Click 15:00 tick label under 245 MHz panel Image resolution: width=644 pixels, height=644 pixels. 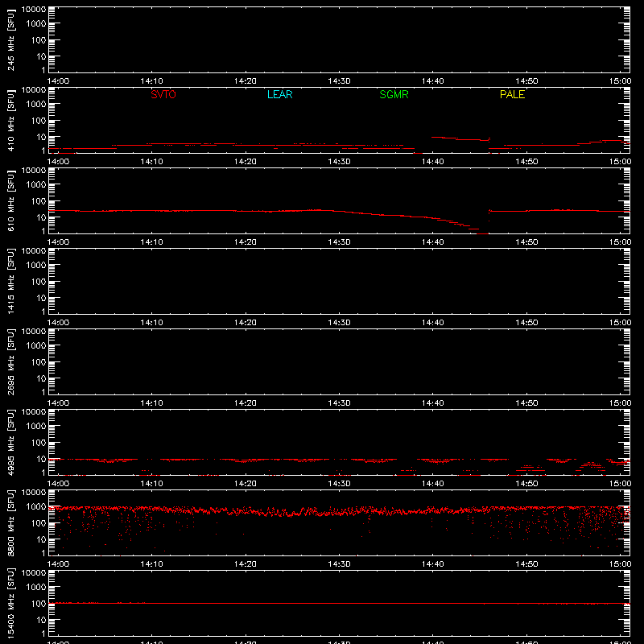(x=620, y=81)
